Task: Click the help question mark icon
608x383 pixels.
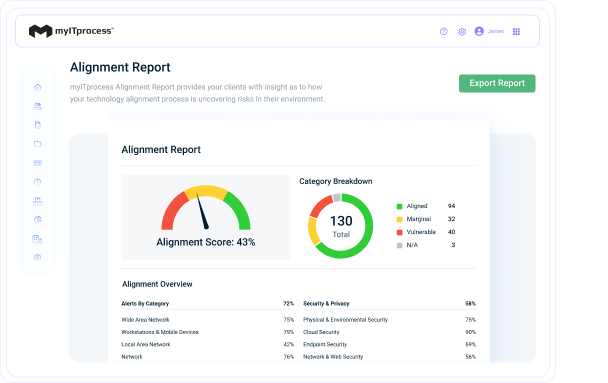Action: point(444,31)
